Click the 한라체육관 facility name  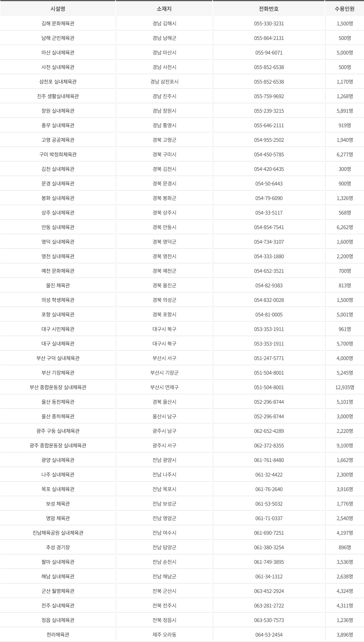(58, 635)
